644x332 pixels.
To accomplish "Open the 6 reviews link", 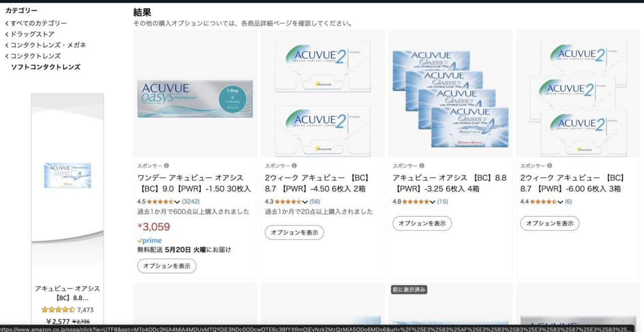I will (x=569, y=202).
